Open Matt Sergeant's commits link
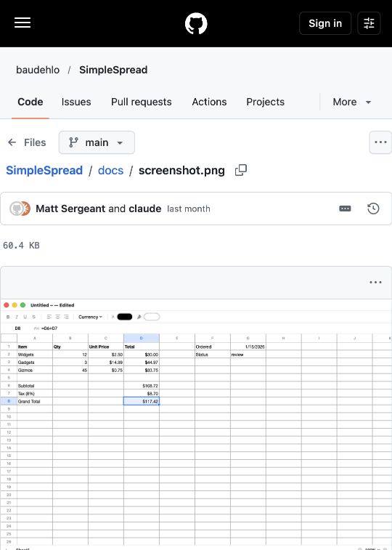Image resolution: width=392 pixels, height=550 pixels. pos(70,209)
